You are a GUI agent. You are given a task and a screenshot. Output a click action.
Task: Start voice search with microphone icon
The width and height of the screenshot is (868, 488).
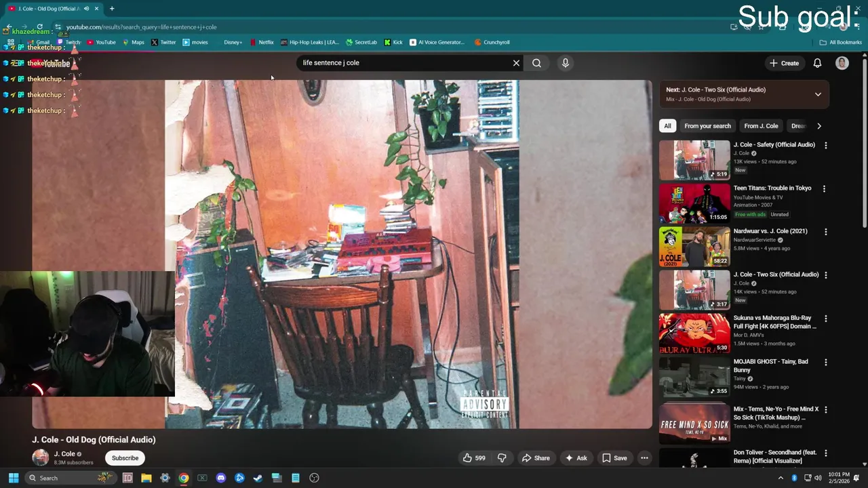tap(566, 63)
